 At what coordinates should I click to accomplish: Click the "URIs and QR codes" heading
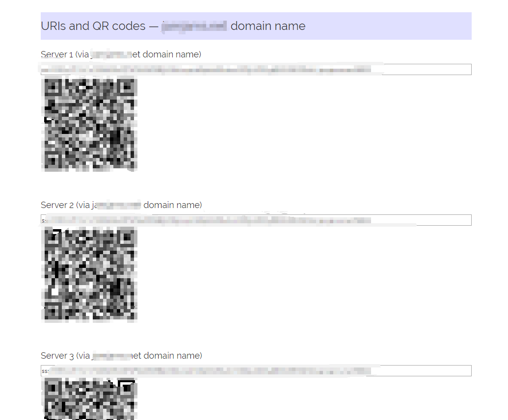[x=173, y=26]
